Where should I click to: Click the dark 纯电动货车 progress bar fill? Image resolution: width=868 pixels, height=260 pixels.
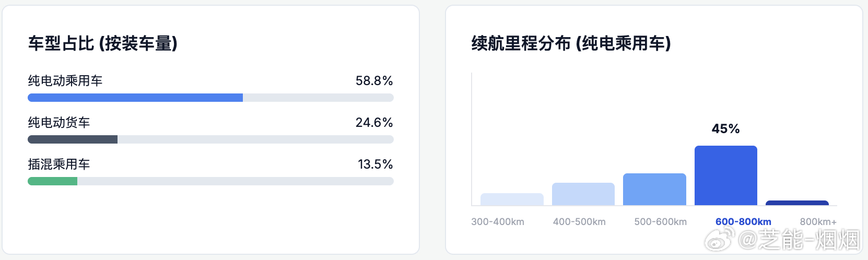coord(73,139)
